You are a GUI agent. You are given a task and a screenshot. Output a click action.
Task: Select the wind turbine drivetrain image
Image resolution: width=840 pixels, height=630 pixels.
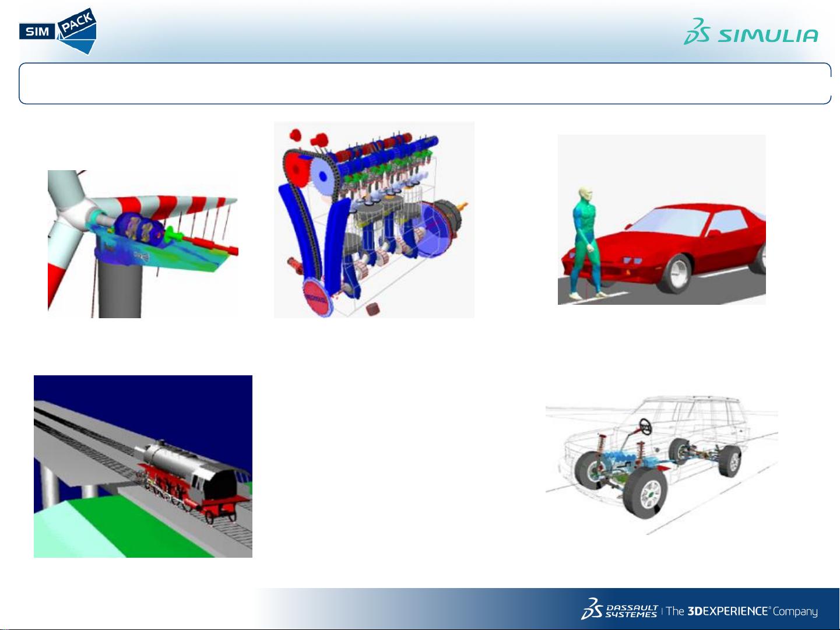[143, 244]
